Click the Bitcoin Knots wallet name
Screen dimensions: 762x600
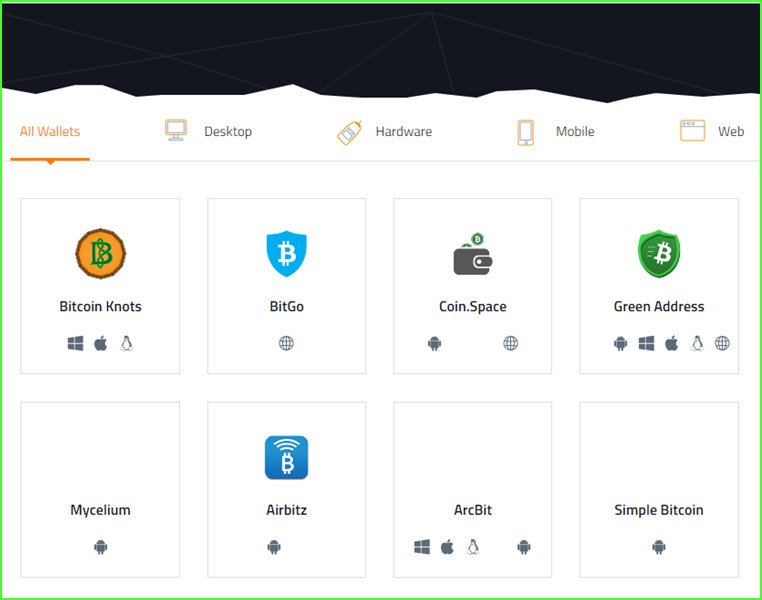point(101,307)
